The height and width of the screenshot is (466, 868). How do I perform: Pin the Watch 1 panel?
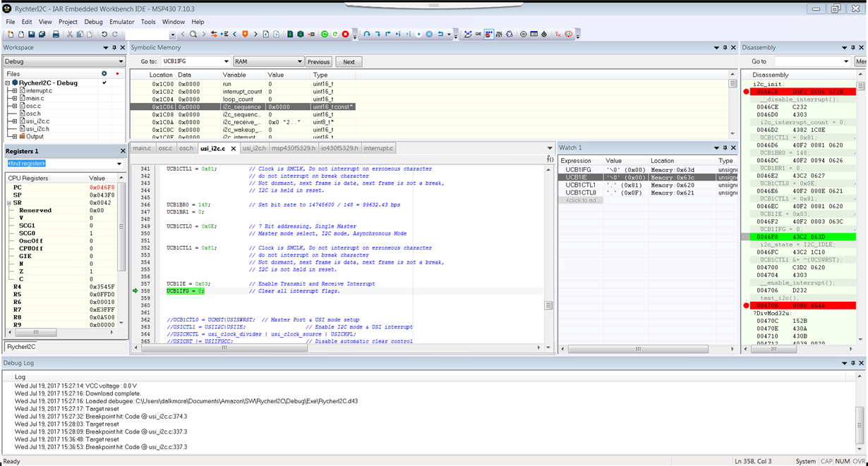(725, 148)
